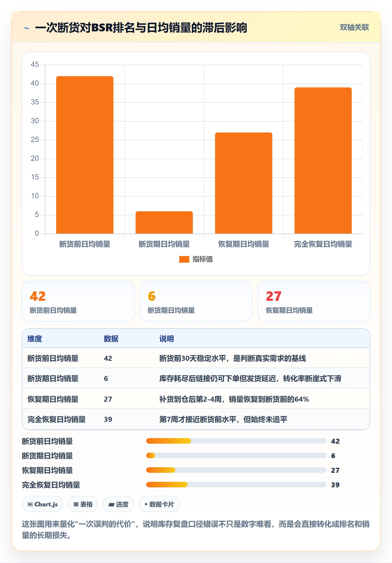Image resolution: width=392 pixels, height=563 pixels.
Task: Select the 完全恢复日均销量 cell in the table
Action: [x=57, y=419]
